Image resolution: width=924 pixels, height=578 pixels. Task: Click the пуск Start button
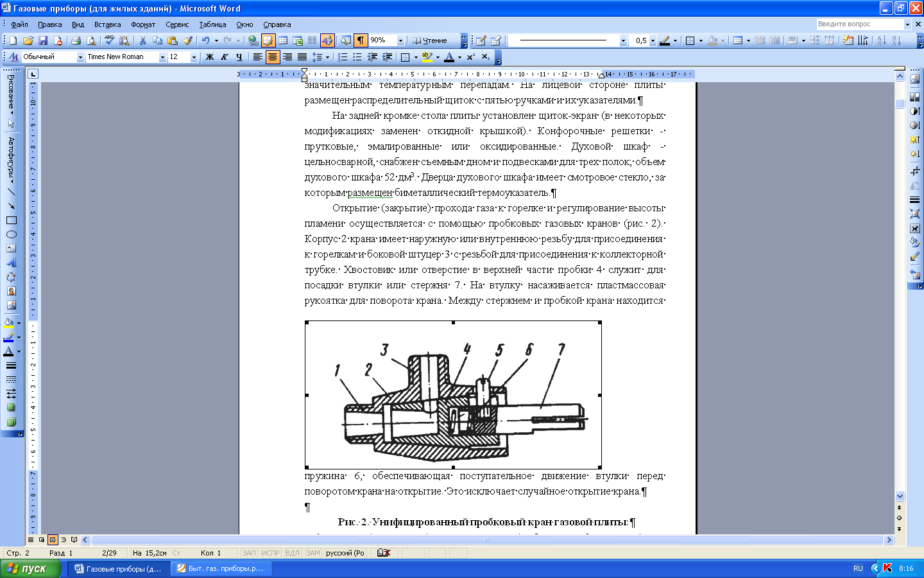[x=30, y=568]
